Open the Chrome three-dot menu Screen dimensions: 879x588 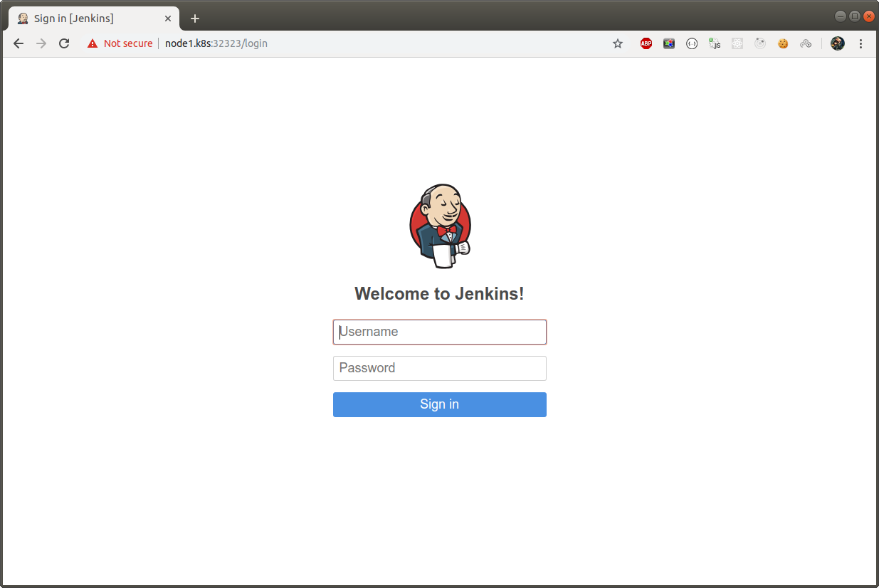click(x=860, y=43)
